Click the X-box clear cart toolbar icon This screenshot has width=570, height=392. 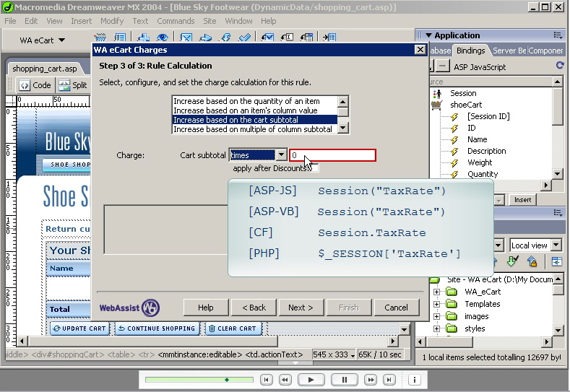(x=186, y=38)
